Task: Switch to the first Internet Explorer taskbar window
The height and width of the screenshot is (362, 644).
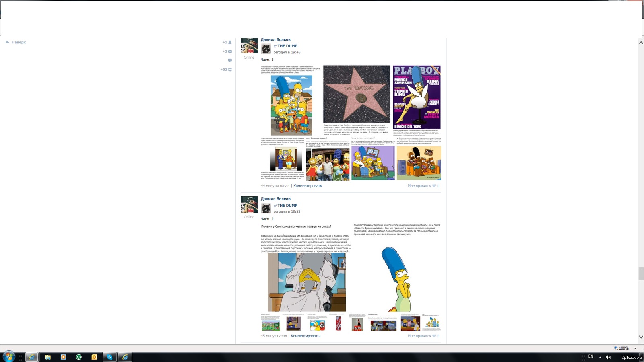Action: pos(32,357)
